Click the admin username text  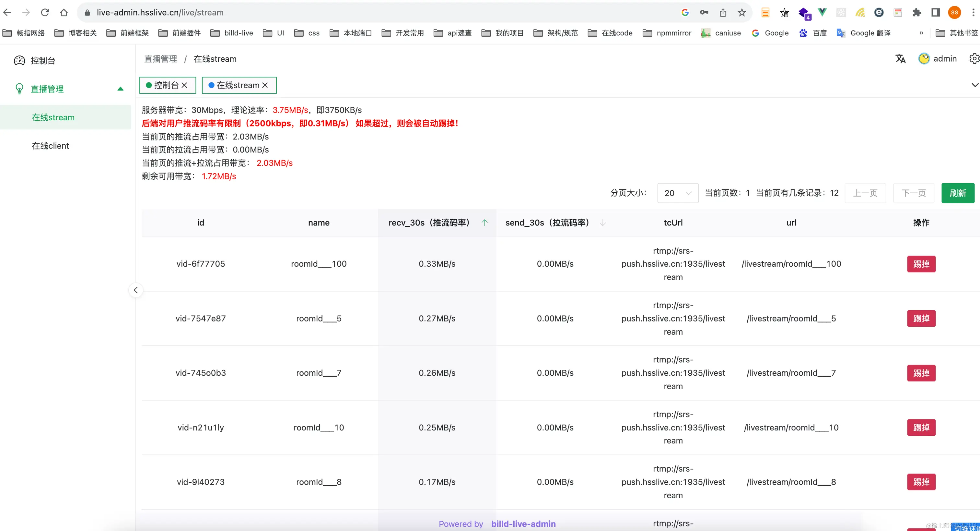pos(945,59)
